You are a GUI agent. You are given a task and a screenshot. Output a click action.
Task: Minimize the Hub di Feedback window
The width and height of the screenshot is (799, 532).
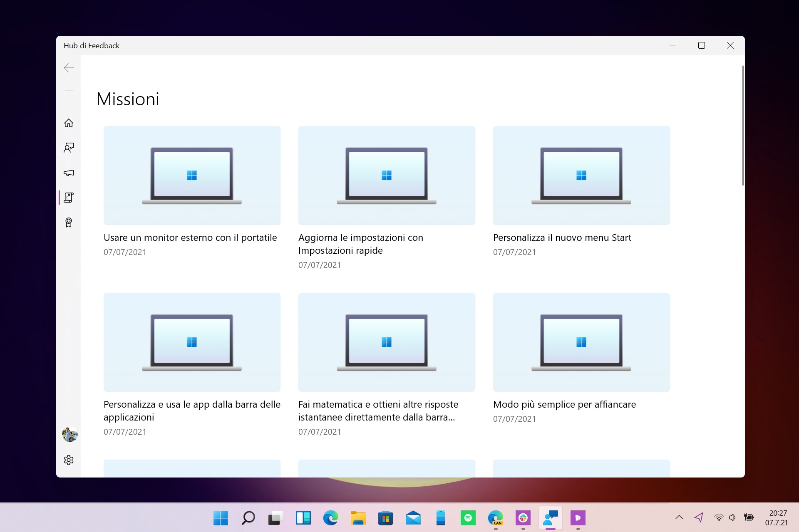[673, 45]
